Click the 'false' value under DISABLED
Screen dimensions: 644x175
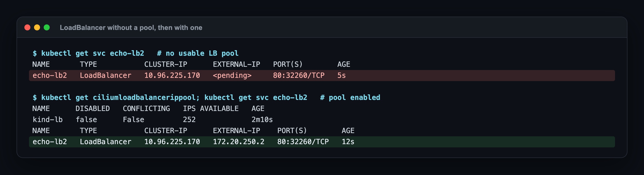(x=86, y=120)
